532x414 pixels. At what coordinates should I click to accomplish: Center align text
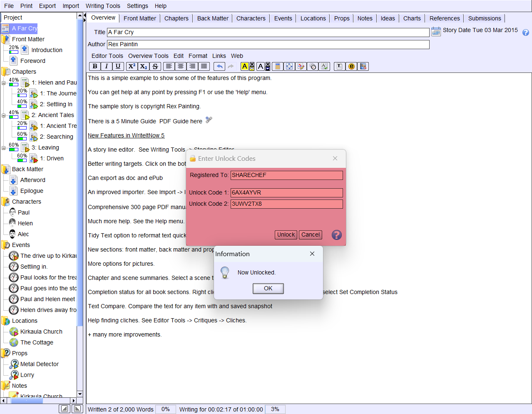(x=181, y=66)
